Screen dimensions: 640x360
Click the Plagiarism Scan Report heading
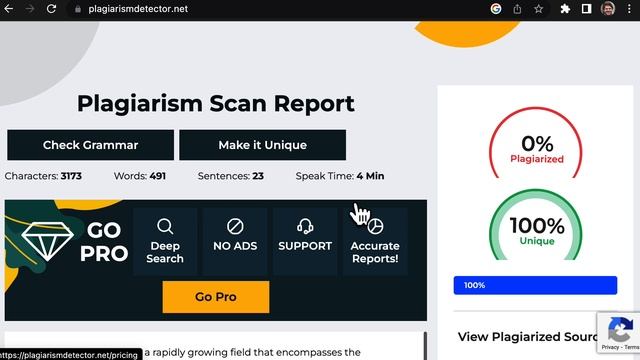[216, 103]
